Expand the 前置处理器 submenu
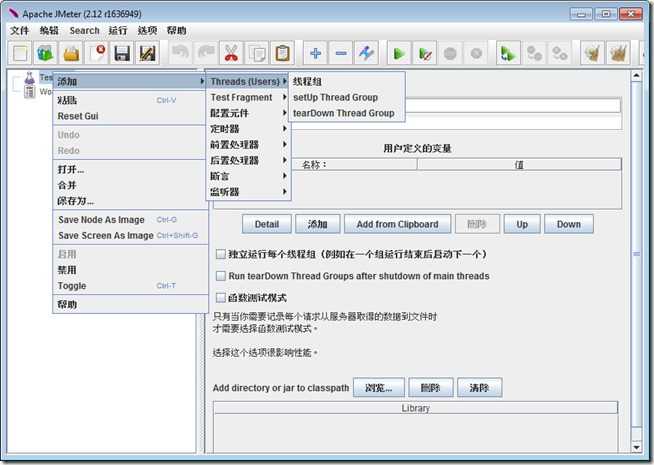 coord(249,145)
